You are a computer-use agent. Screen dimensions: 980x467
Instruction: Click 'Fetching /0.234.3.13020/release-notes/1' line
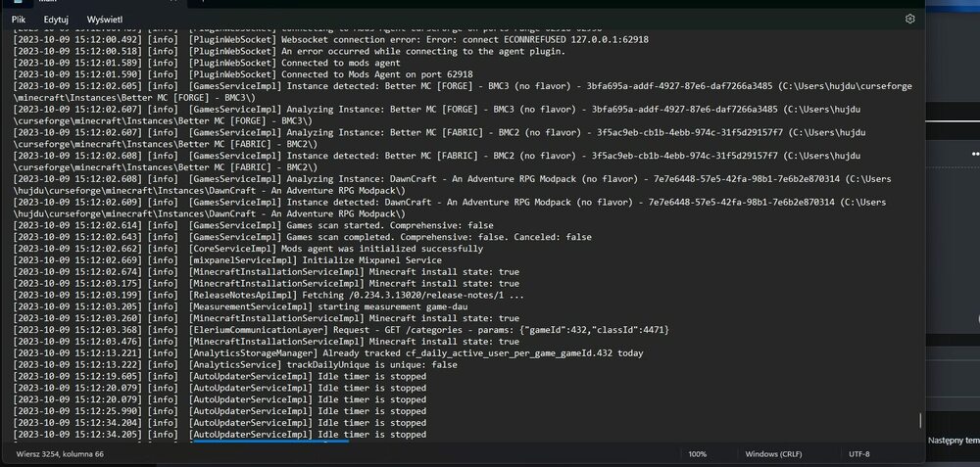(x=269, y=295)
